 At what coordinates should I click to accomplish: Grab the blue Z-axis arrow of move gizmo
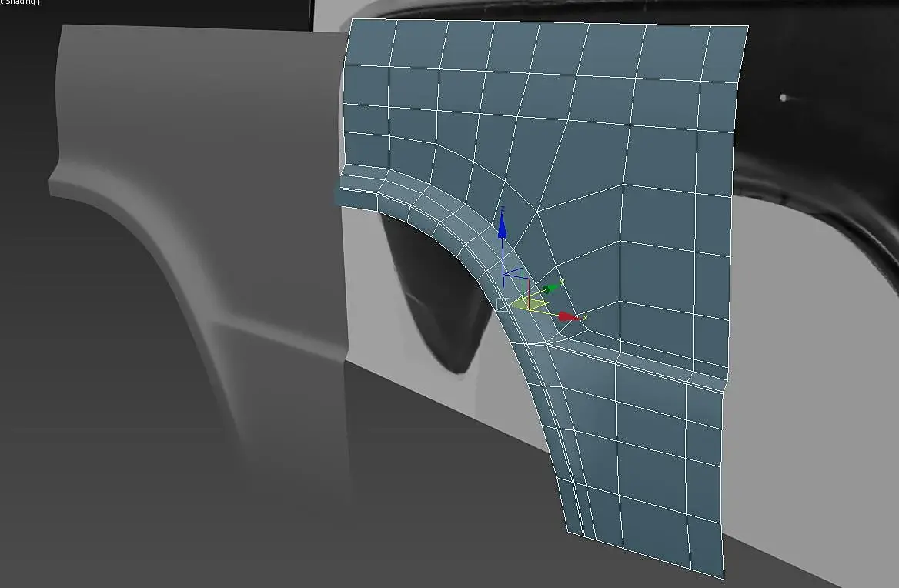click(x=503, y=226)
